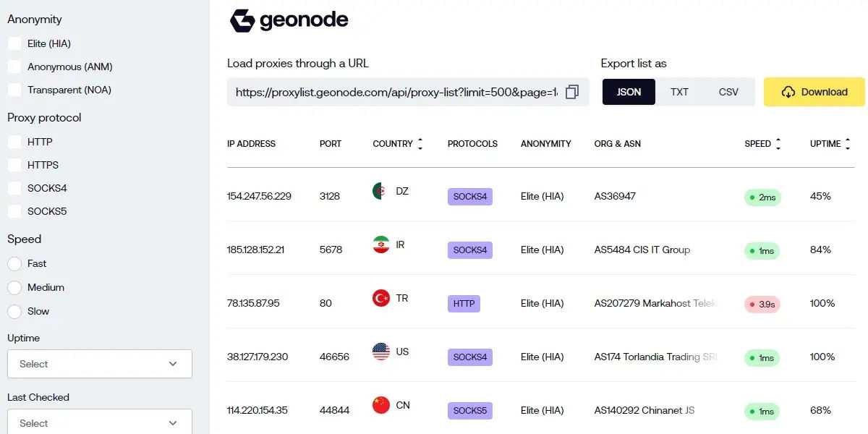Switch export format to TXT
868x434 pixels.
click(679, 92)
